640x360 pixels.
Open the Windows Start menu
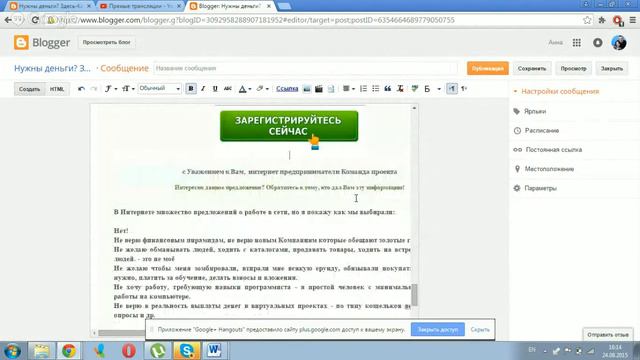point(12,351)
